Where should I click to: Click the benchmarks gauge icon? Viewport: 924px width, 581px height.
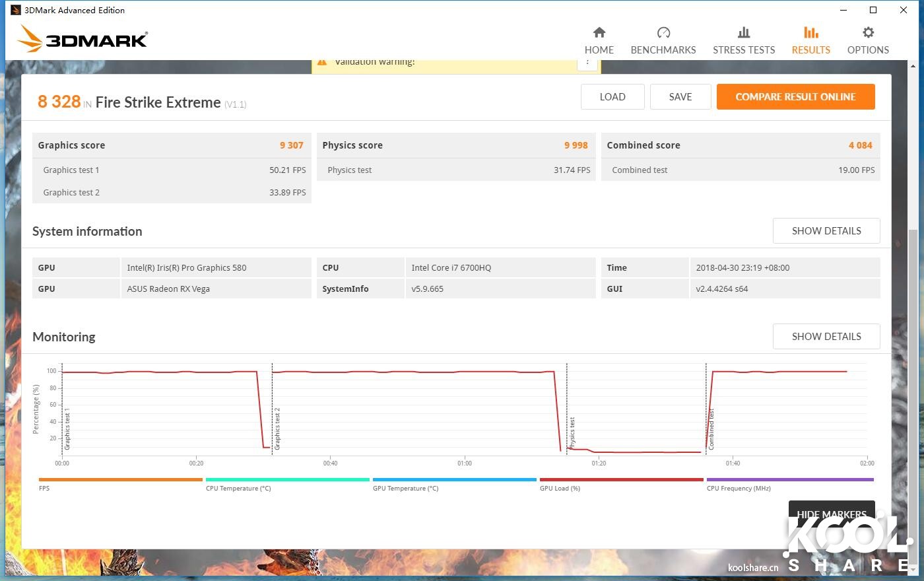[x=663, y=32]
